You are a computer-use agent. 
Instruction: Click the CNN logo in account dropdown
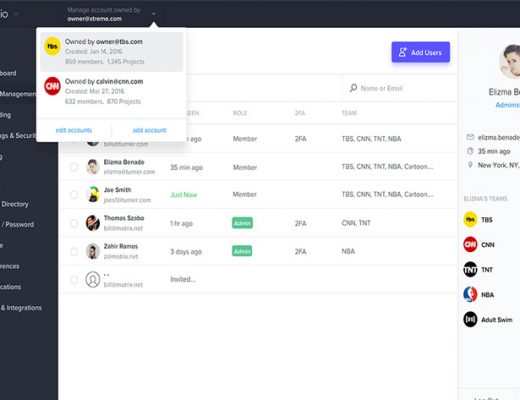pos(52,86)
